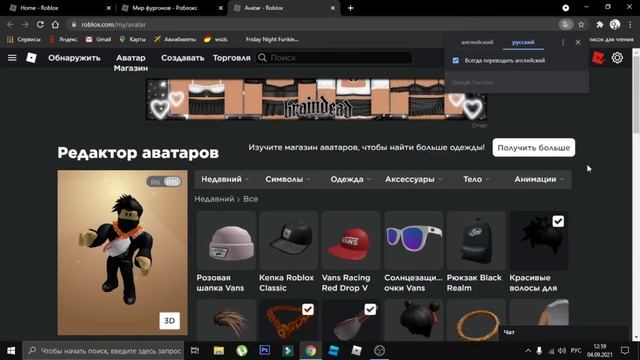Click the Windows taskbar search box
640x360 pixels.
pos(103,351)
